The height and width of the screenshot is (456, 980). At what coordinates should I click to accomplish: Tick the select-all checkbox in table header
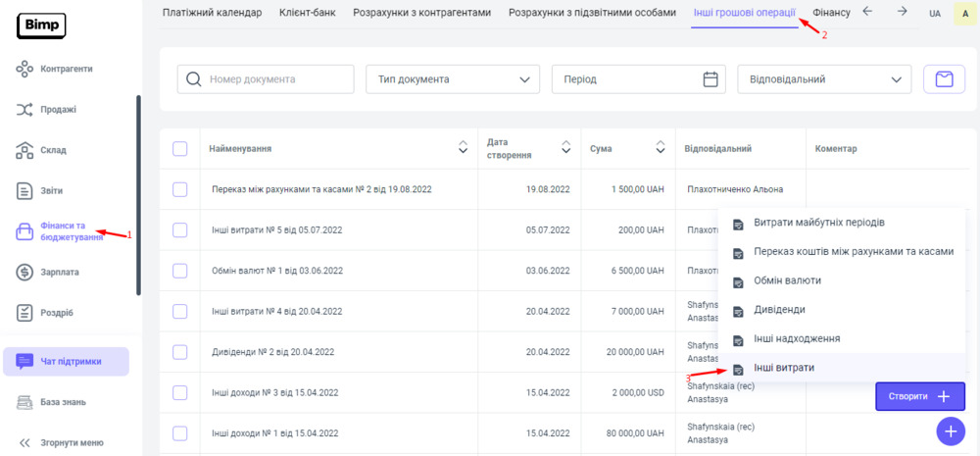click(179, 149)
